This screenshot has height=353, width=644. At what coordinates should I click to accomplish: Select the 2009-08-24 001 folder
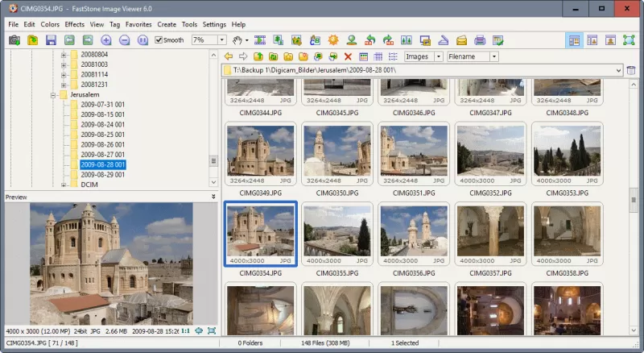tap(102, 124)
